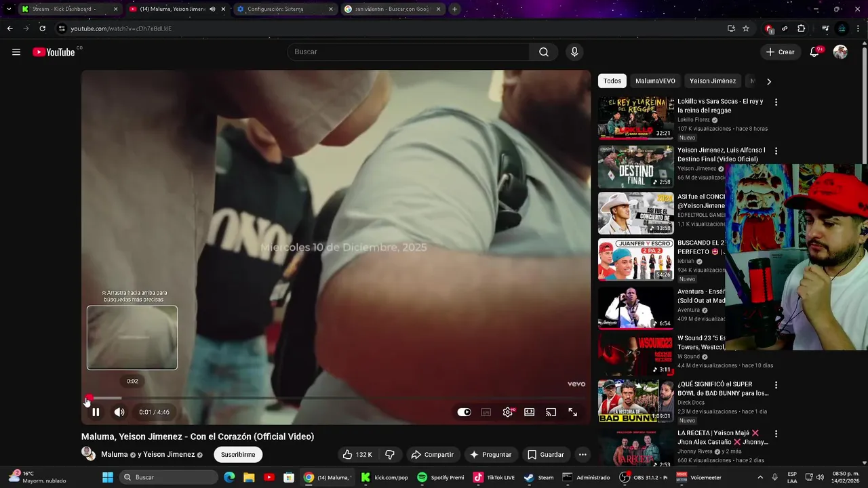Image resolution: width=868 pixels, height=488 pixels.
Task: Open options menu for Super Bowl Bad Bunny video
Action: 776,385
